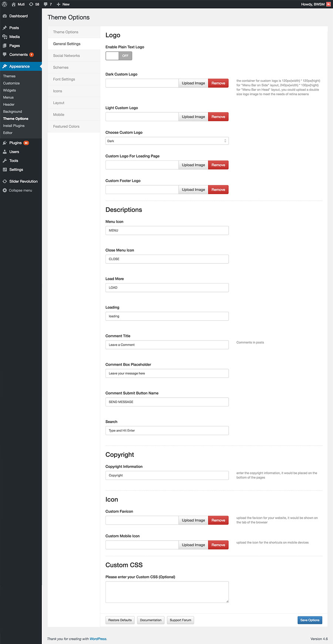The image size is (333, 644).
Task: Click the Tools wrench icon
Action: point(5,160)
